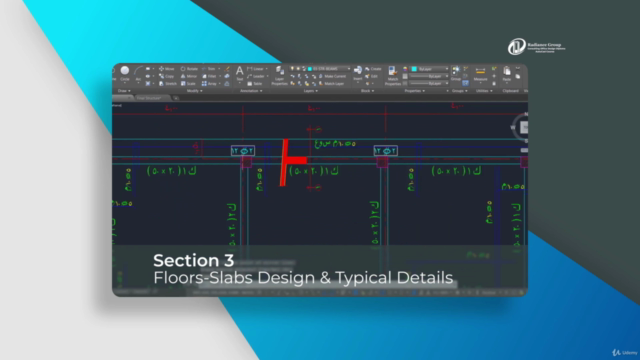Screen dimensions: 640x360
Task: Click the Radiance Group logo
Action: [x=537, y=47]
